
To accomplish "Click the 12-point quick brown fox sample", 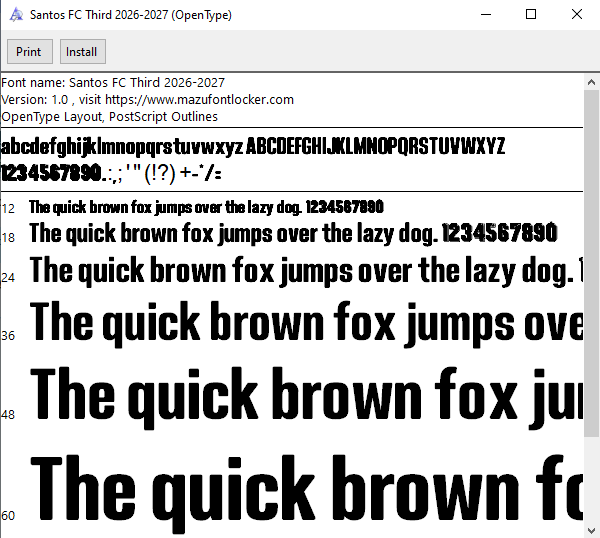I will (x=206, y=207).
